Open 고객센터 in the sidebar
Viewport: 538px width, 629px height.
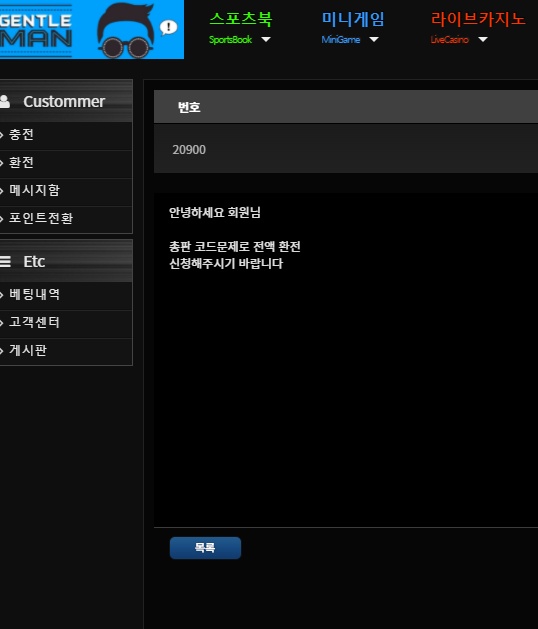[66, 323]
